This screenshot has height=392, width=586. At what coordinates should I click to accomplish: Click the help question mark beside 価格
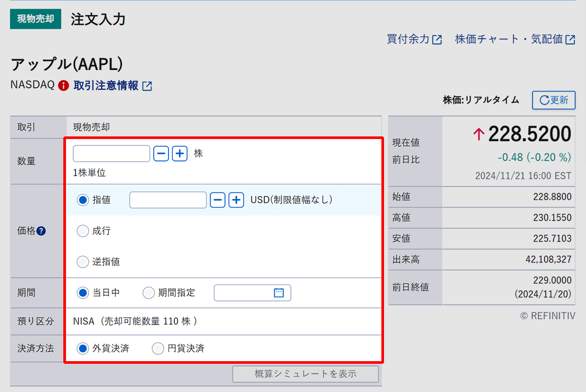point(41,231)
